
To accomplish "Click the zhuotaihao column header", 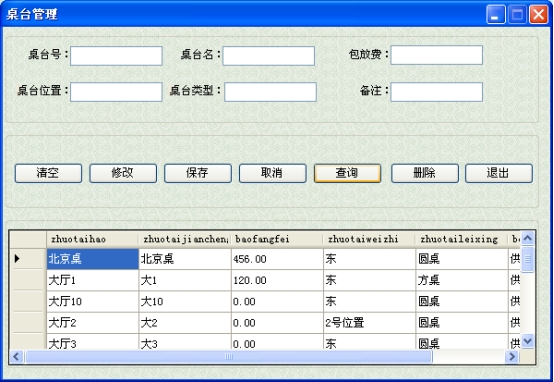I will point(93,240).
